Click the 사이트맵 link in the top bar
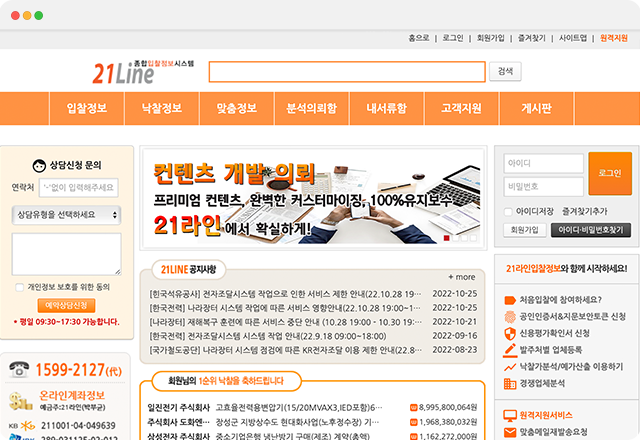Image resolution: width=640 pixels, height=440 pixels. [573, 38]
